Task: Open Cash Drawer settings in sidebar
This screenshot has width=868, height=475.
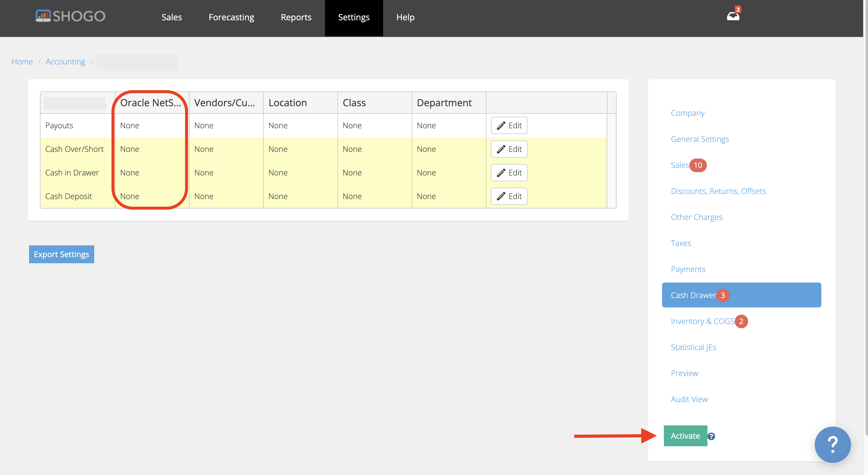Action: pos(693,295)
